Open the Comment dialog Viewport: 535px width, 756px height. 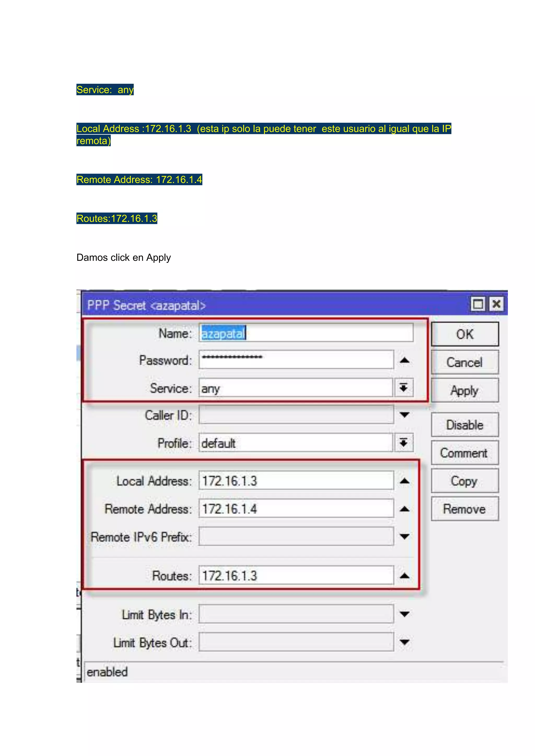pyautogui.click(x=465, y=453)
